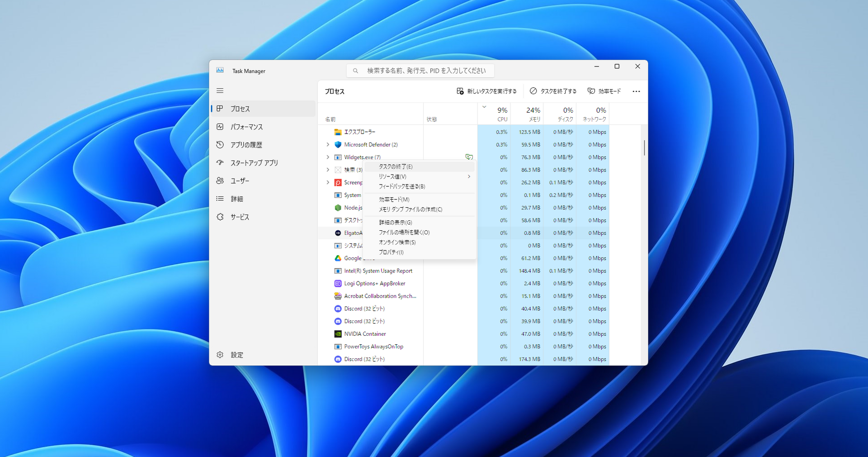Click the プロセス sidebar icon
868x457 pixels.
click(x=220, y=109)
